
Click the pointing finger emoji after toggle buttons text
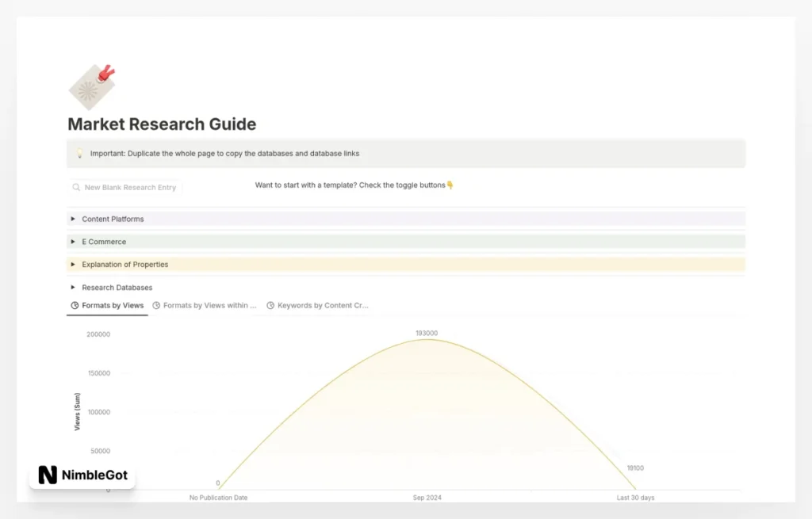click(x=450, y=185)
